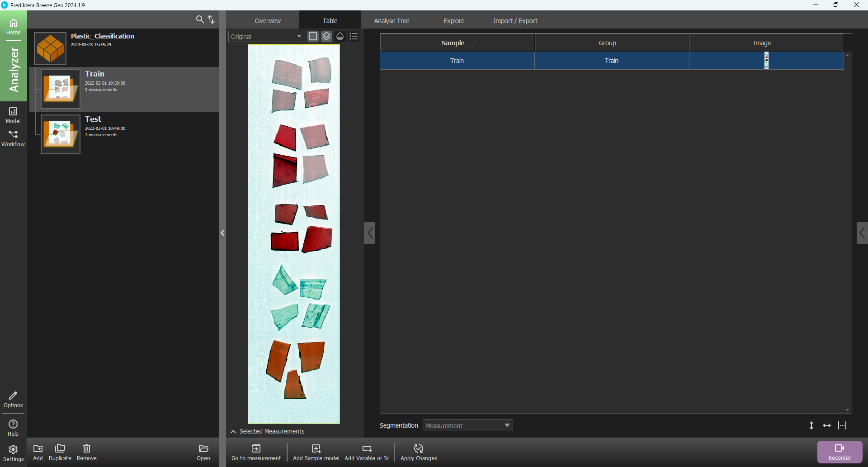This screenshot has height=467, width=868.
Task: Select the Test group thumbnail
Action: click(61, 134)
